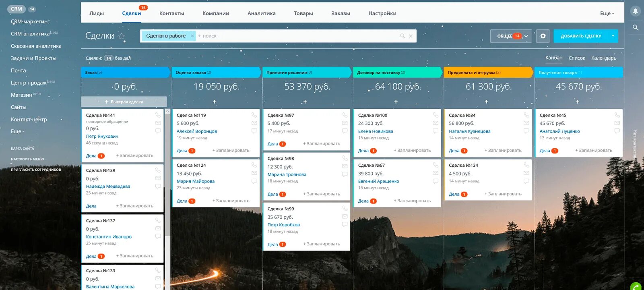Open the Сделка №98 card title
This screenshot has height=290, width=644.
[281, 158]
